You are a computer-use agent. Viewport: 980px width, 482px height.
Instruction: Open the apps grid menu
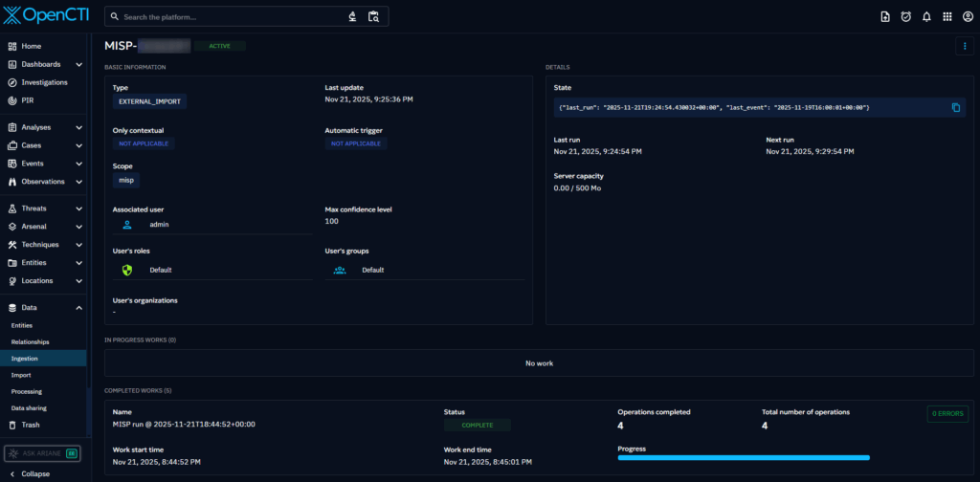point(947,16)
